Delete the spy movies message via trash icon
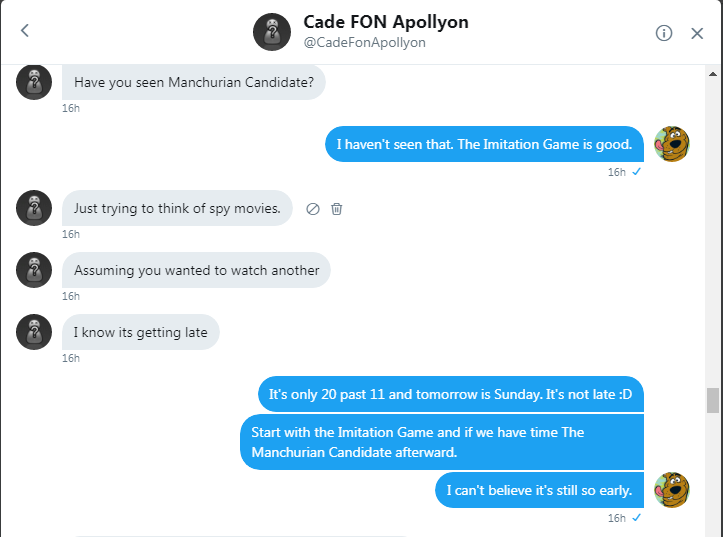The height and width of the screenshot is (537, 723). tap(337, 209)
